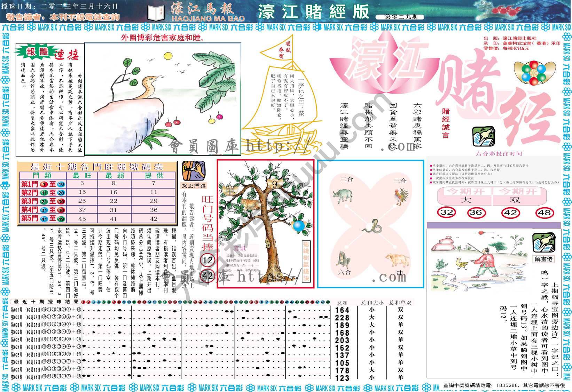Click the 总和单双 column header
The image size is (572, 392).
tap(400, 303)
